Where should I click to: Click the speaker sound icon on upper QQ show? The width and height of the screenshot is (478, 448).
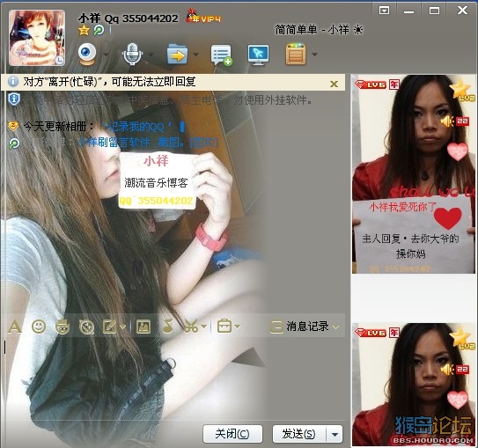coord(447,121)
